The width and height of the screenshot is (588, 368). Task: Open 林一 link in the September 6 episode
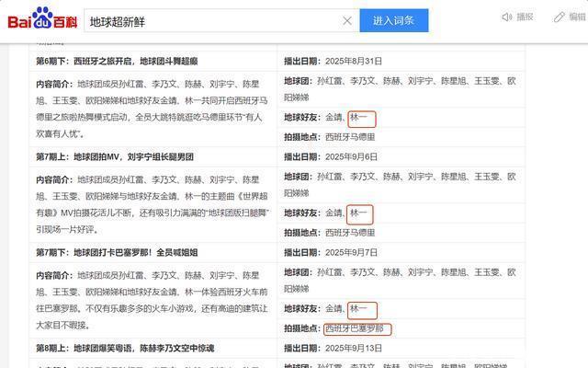click(360, 213)
